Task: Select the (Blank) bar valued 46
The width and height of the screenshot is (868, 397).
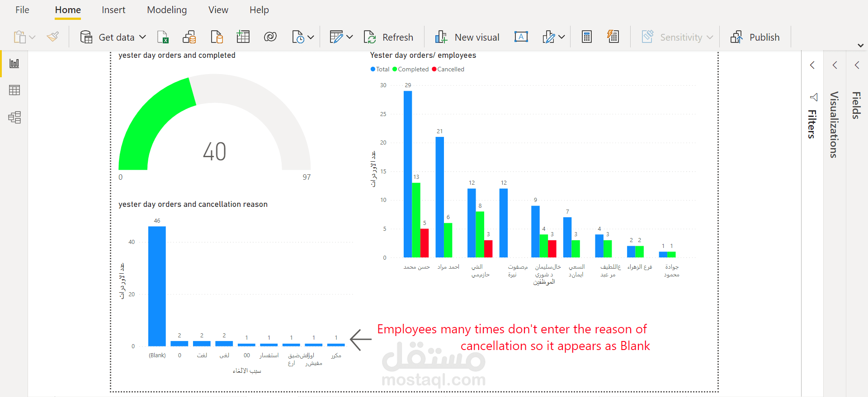Action: (157, 286)
